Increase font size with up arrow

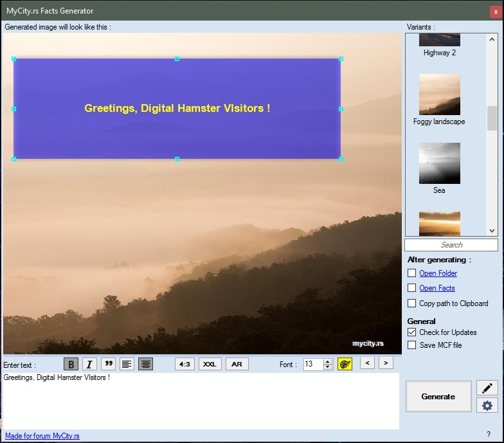click(328, 361)
